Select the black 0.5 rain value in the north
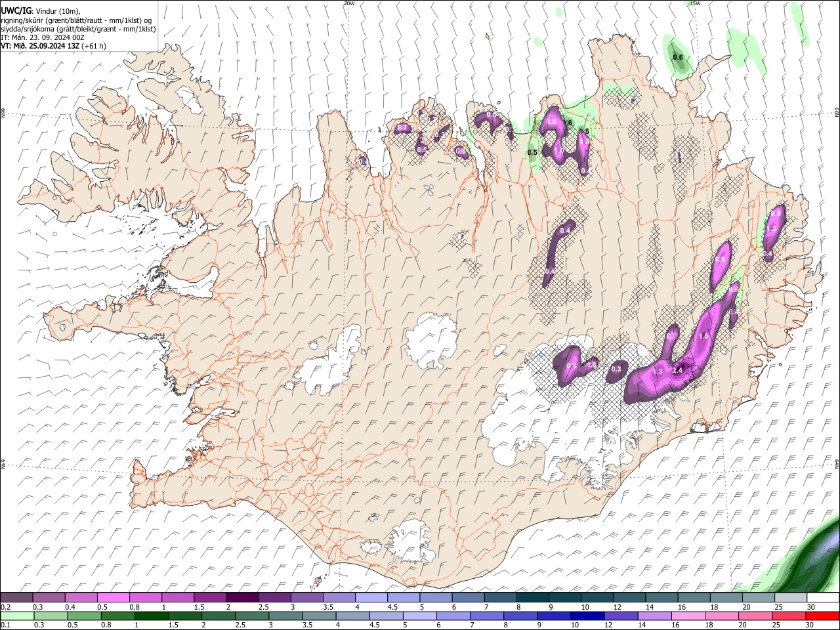Viewport: 840px width, 630px height. tap(532, 152)
